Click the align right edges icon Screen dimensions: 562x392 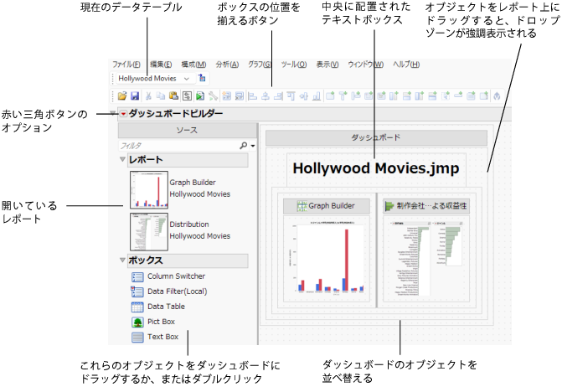tap(279, 95)
